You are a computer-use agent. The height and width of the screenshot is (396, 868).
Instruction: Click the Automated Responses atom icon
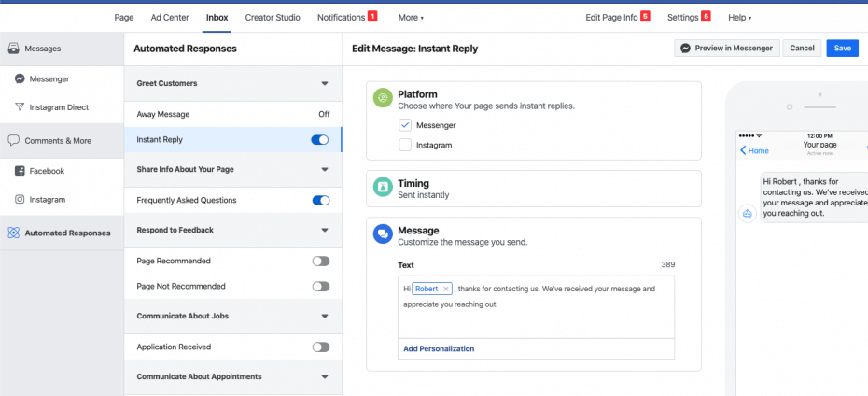(x=14, y=233)
